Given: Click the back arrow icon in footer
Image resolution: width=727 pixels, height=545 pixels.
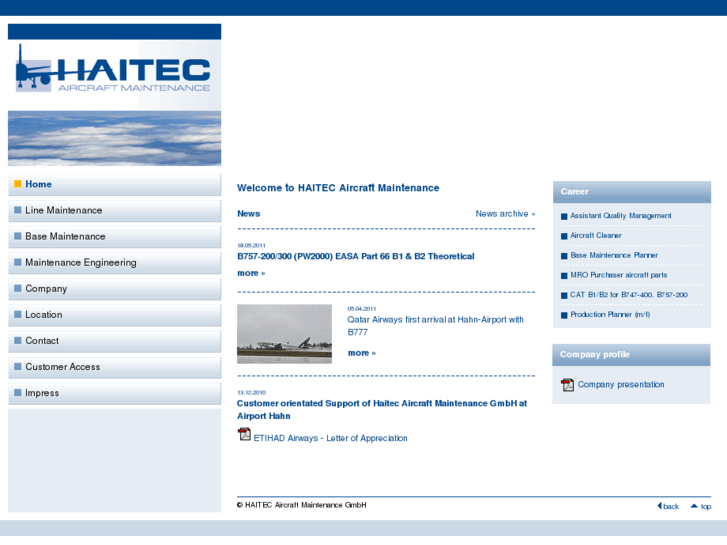Looking at the screenshot, I should coord(659,506).
